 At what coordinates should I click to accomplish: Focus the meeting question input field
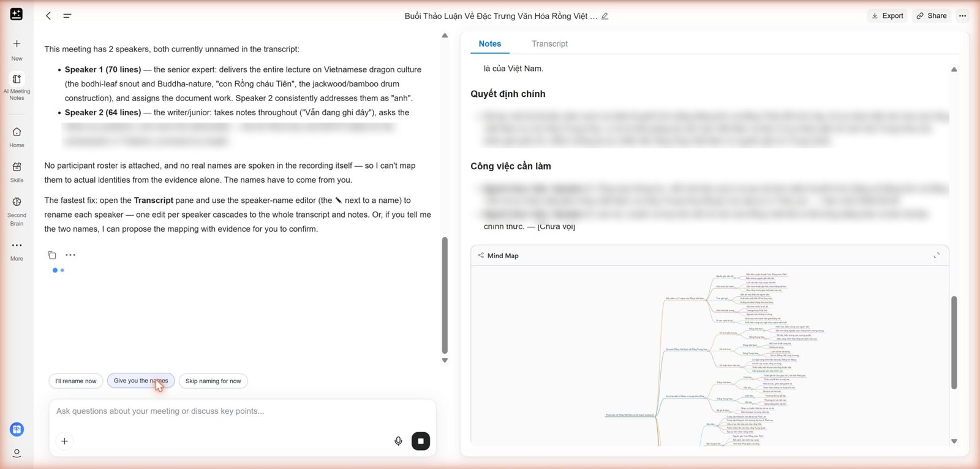(243, 411)
